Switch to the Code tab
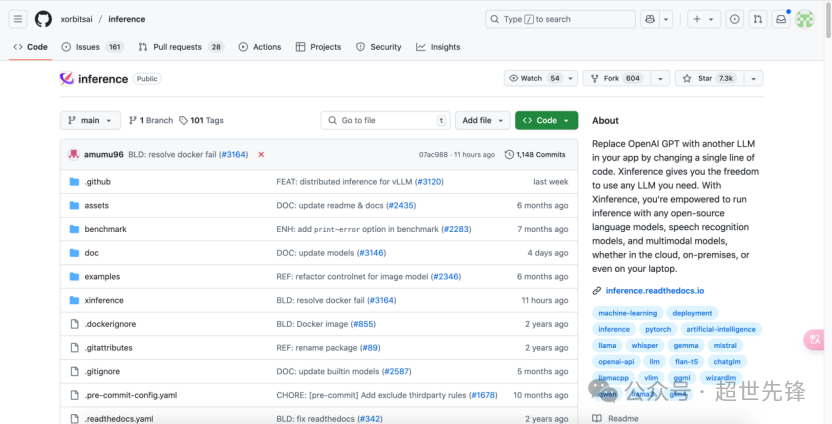 coord(30,47)
